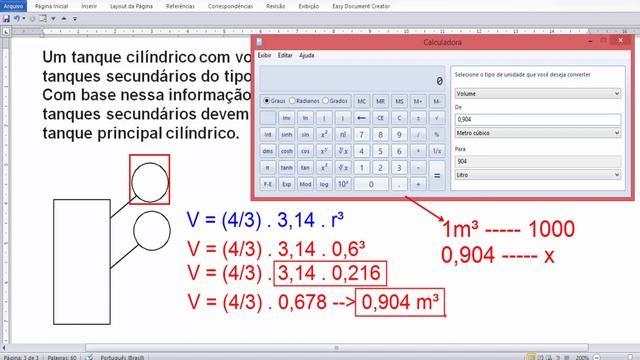Click the zoom out minus button in status bar
Screen dimensions: 640x360
point(596,357)
